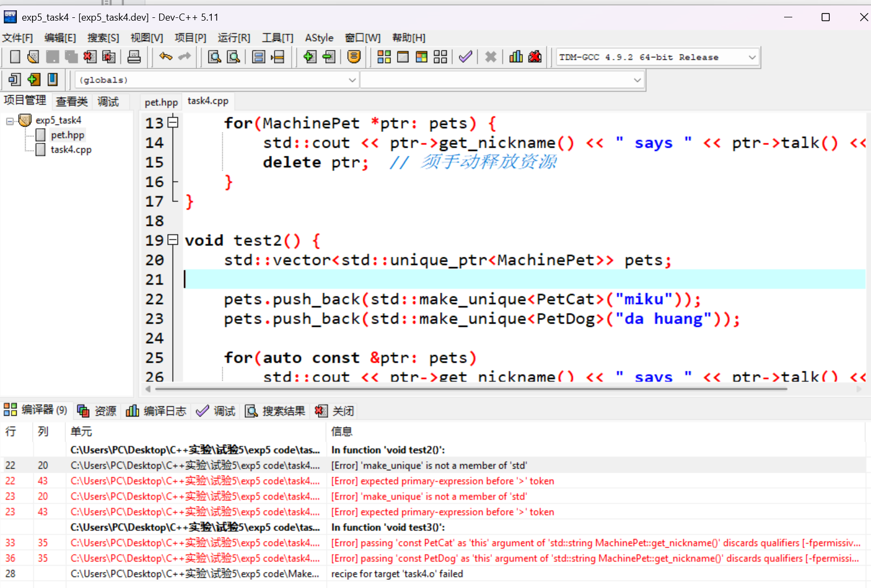Add a file to the project
The height and width of the screenshot is (588, 871).
tap(310, 57)
